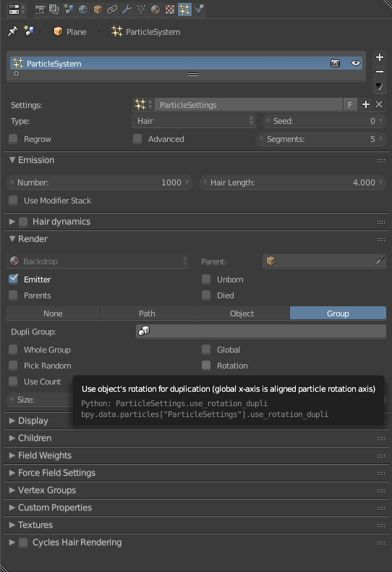Click the Plane object breadcrumb
Image resolution: width=392 pixels, height=572 pixels.
point(70,32)
